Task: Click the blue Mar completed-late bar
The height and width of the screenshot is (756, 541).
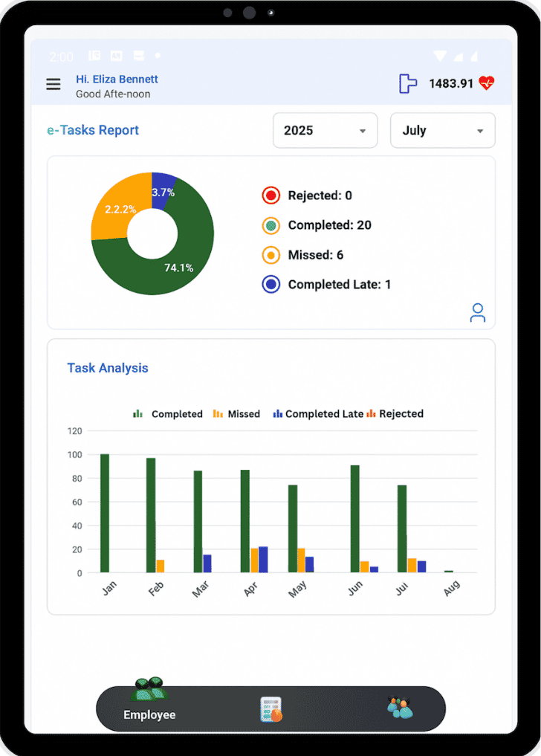Action: (x=207, y=563)
